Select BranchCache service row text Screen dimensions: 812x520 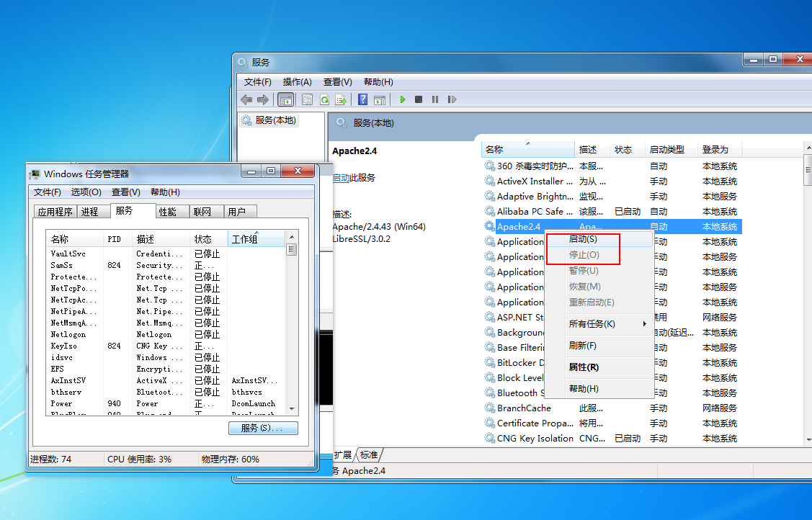[x=524, y=408]
